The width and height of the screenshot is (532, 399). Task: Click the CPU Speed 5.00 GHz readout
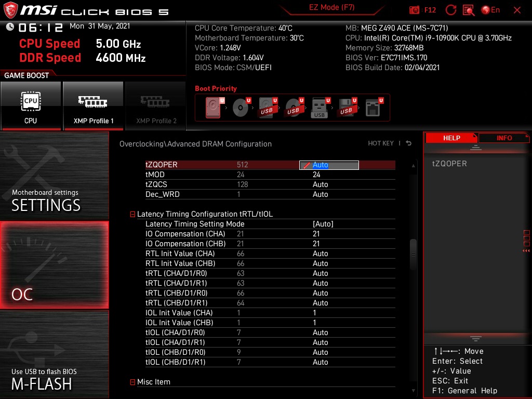80,44
